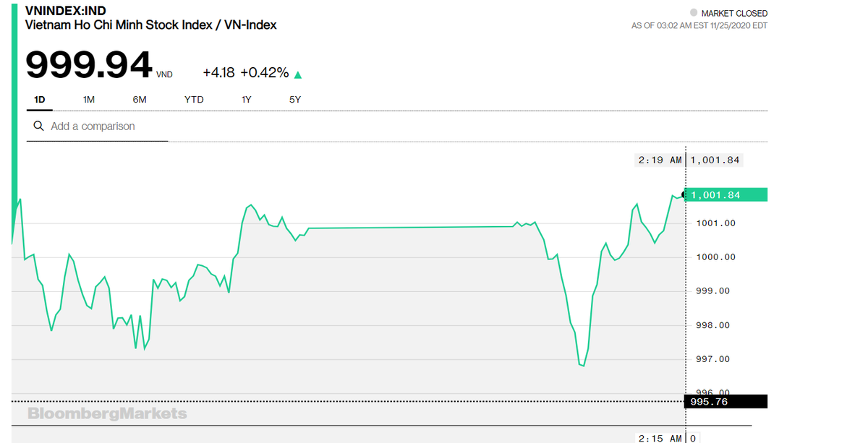Click the MARKET CLOSED label
Viewport: 868px width, 443px height.
(734, 14)
